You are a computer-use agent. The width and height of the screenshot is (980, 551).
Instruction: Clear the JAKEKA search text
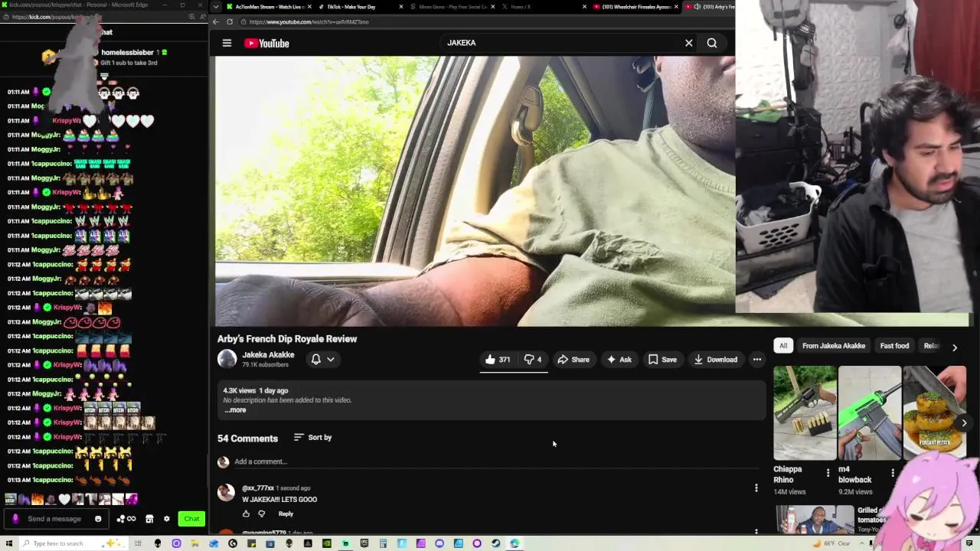(688, 43)
